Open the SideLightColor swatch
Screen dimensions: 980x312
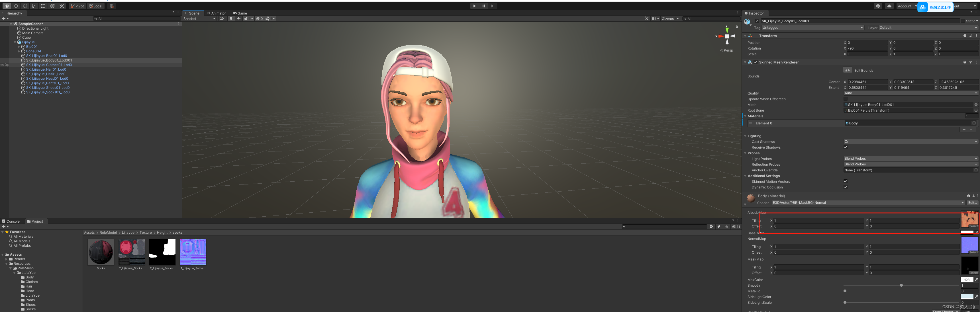click(x=967, y=297)
